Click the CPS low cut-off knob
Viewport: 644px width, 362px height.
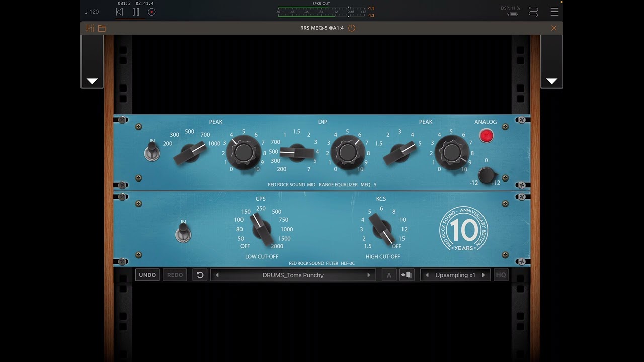[x=261, y=230]
